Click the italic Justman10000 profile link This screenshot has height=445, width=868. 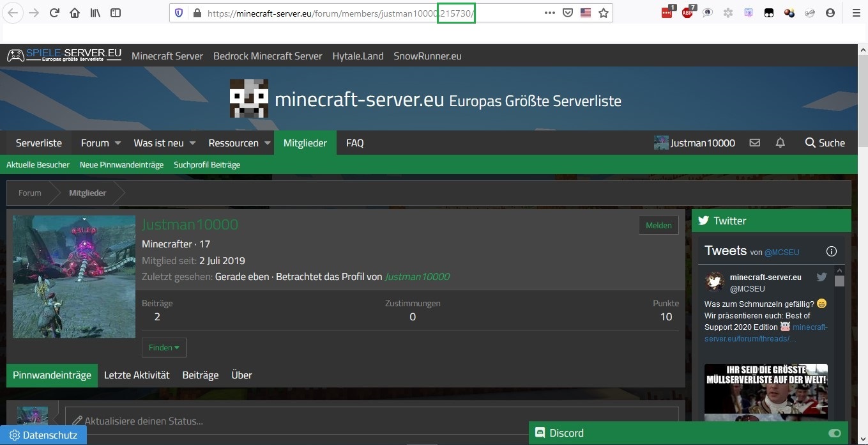click(417, 276)
